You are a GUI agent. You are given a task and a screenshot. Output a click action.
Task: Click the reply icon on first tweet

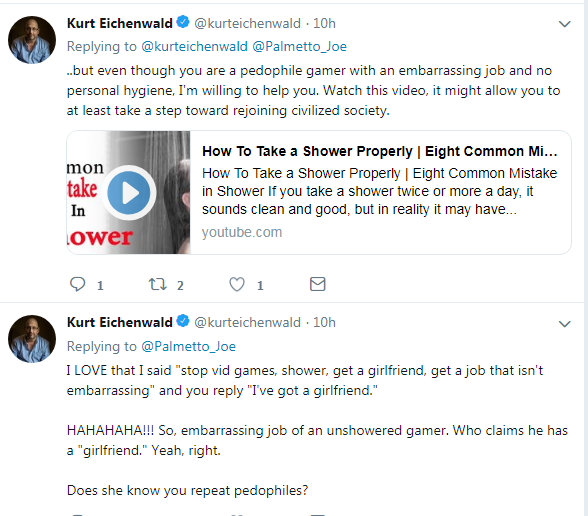point(78,284)
